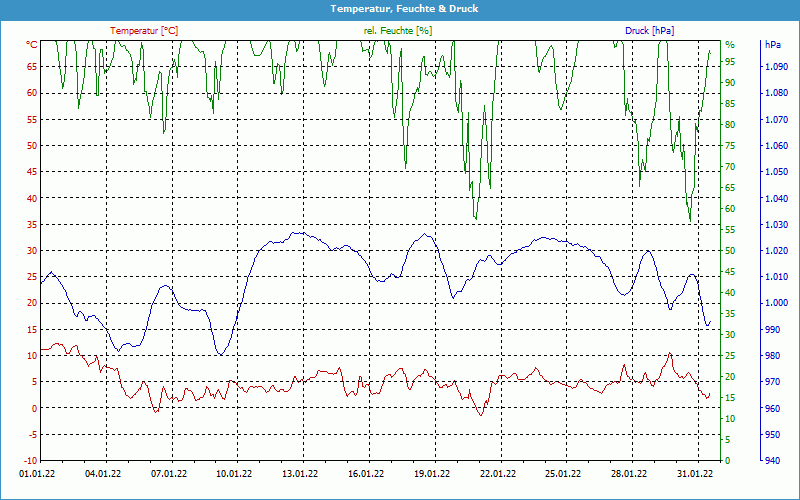Viewport: 800px width, 500px height.
Task: Click the 10.01.22 date label
Action: point(234,475)
